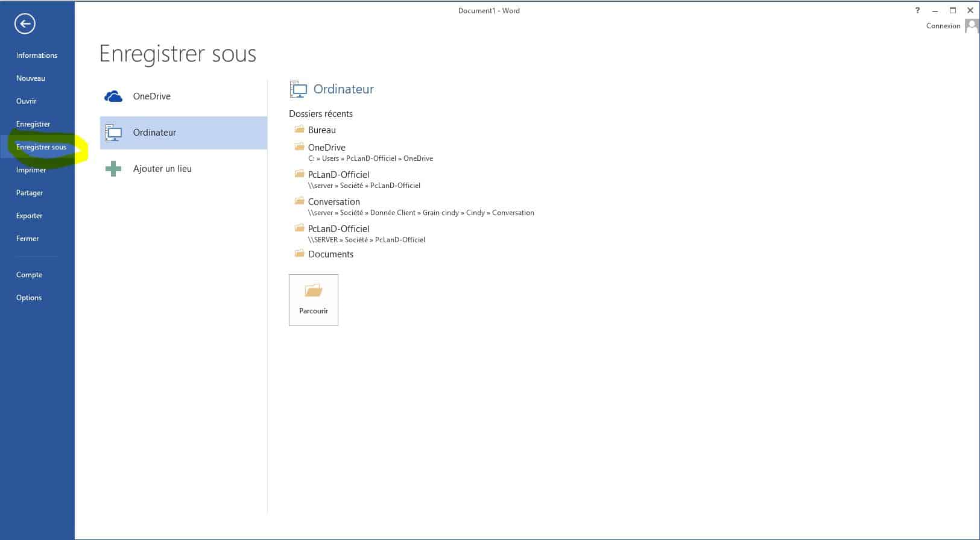Go to Ouvrir in the sidebar
980x540 pixels.
click(27, 101)
